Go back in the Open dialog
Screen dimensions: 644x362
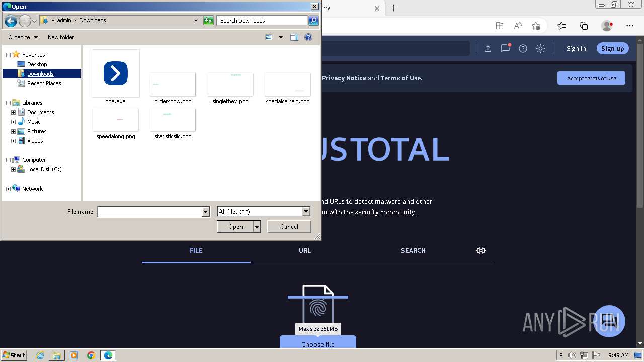point(11,21)
